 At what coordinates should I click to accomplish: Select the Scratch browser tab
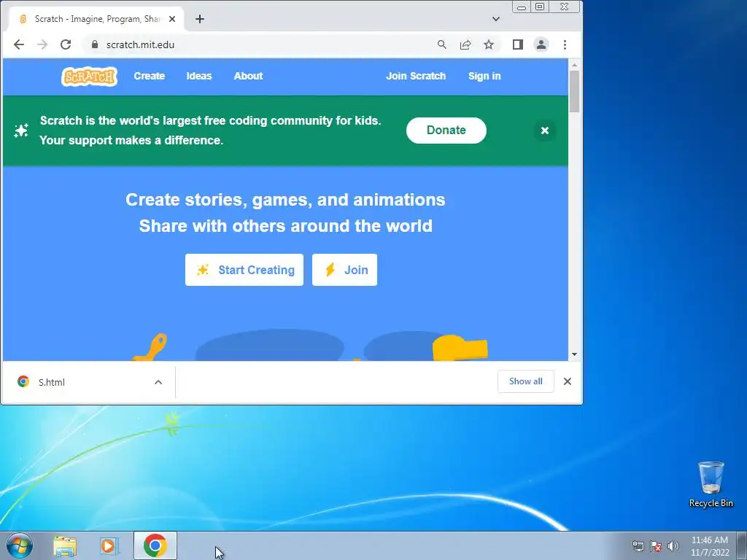click(96, 19)
